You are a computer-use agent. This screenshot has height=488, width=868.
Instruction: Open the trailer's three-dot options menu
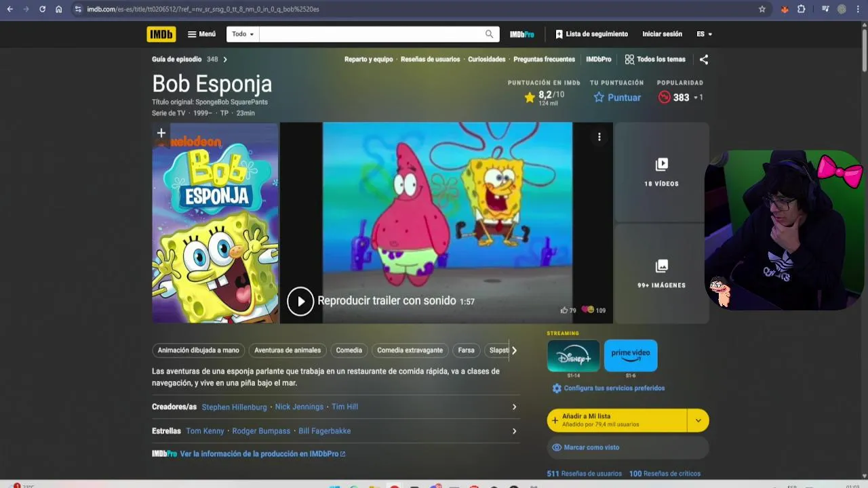click(x=599, y=137)
